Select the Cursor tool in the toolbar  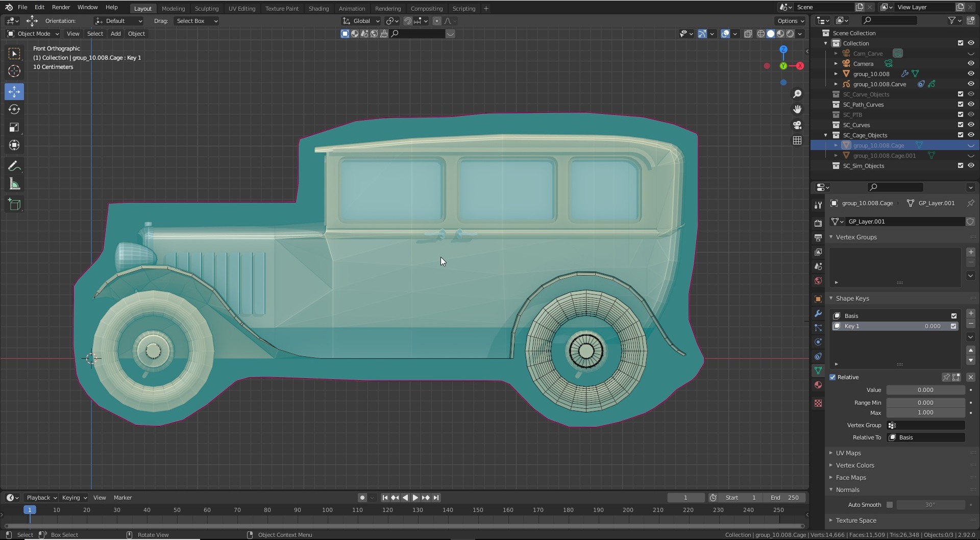point(14,71)
